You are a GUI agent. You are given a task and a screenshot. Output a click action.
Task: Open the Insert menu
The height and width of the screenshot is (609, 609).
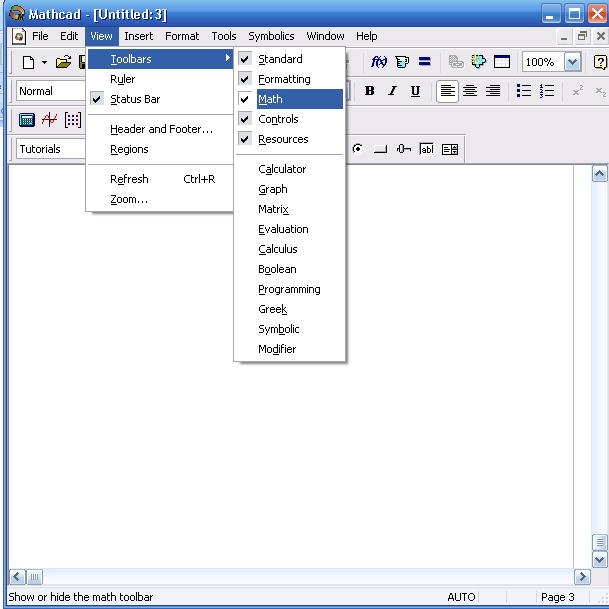point(139,37)
